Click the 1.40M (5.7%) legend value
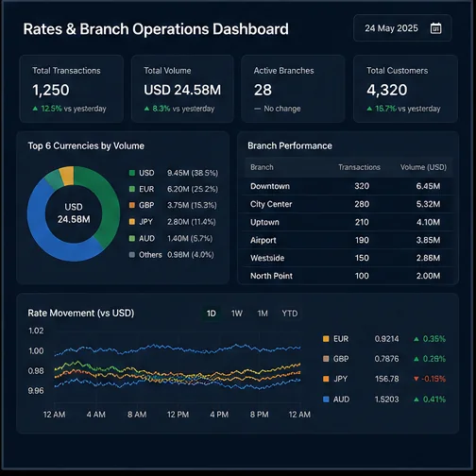This screenshot has width=476, height=476. [190, 238]
